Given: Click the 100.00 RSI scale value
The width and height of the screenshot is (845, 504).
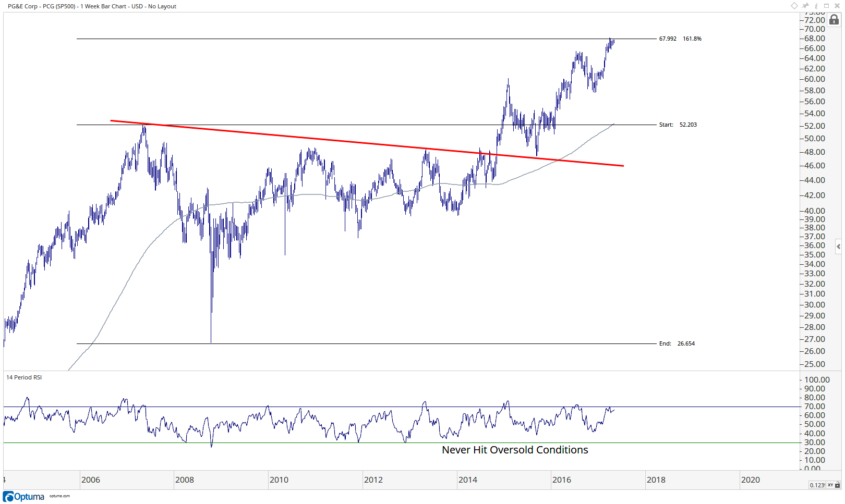Looking at the screenshot, I should point(817,380).
